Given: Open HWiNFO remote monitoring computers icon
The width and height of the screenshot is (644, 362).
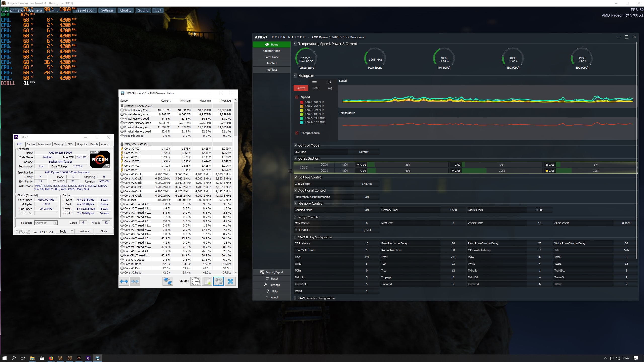Looking at the screenshot, I should (x=168, y=281).
